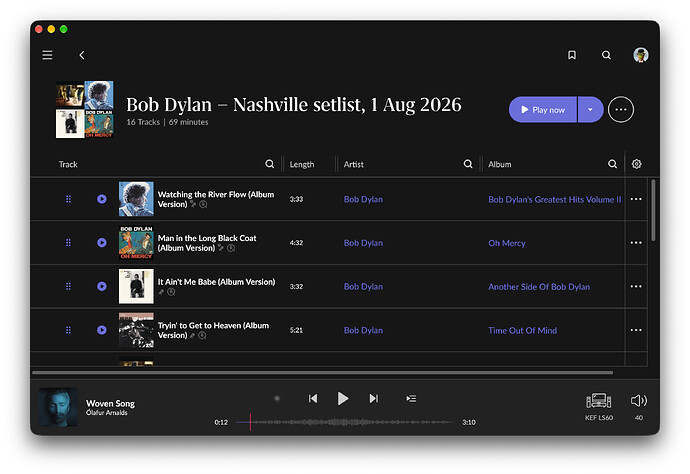Click the 4:32 length of Man in the Long Black Coat
690x474 pixels.
pos(296,243)
